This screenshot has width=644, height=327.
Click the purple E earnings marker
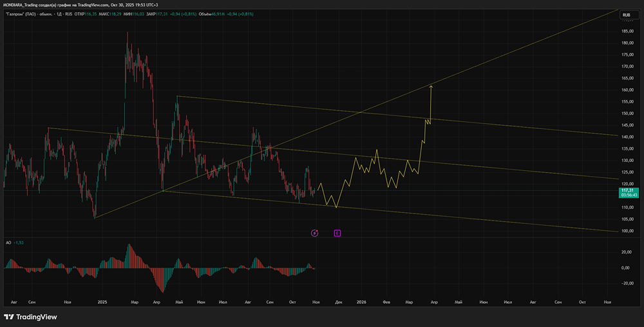[337, 233]
